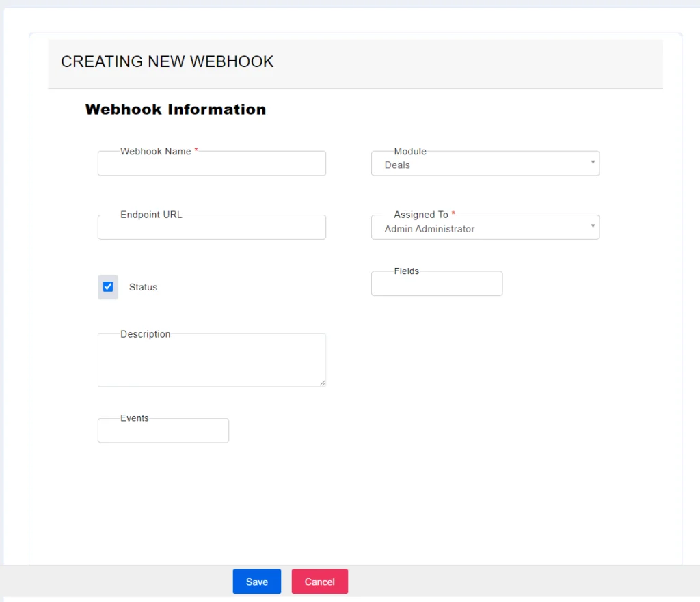The width and height of the screenshot is (700, 602).
Task: Click the Module dropdown arrow icon
Action: tap(592, 163)
